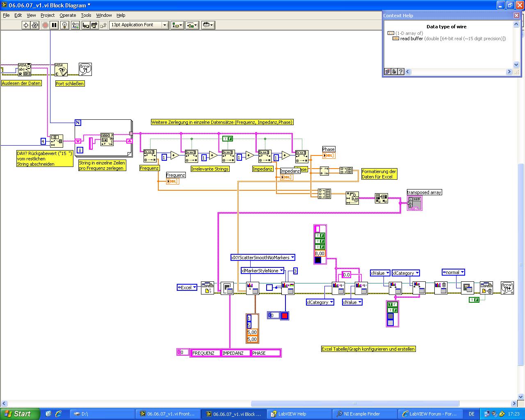Screen dimensions: 525x420
Task: Click the Run arrow toolbar button
Action: coord(26,25)
